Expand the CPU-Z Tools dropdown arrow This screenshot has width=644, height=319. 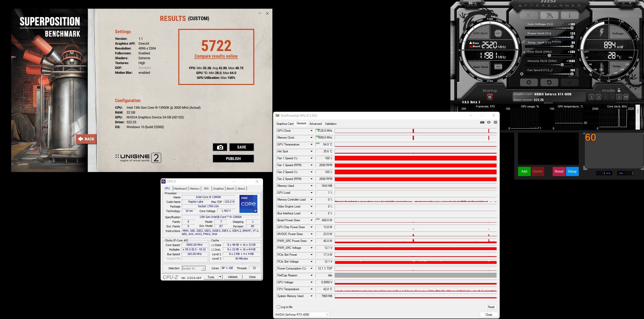pyautogui.click(x=220, y=277)
